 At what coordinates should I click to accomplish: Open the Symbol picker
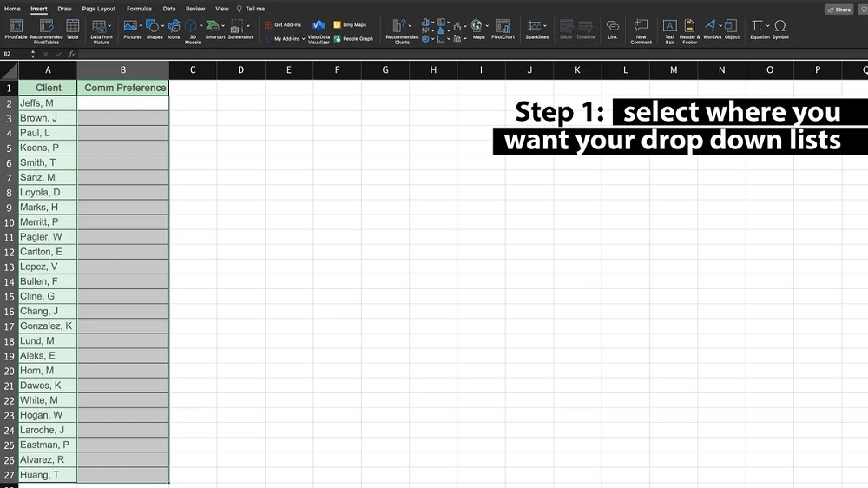pyautogui.click(x=780, y=29)
